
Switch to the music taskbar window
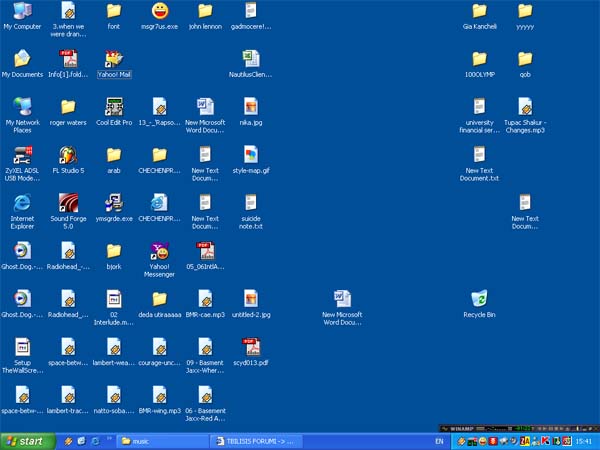(x=162, y=442)
